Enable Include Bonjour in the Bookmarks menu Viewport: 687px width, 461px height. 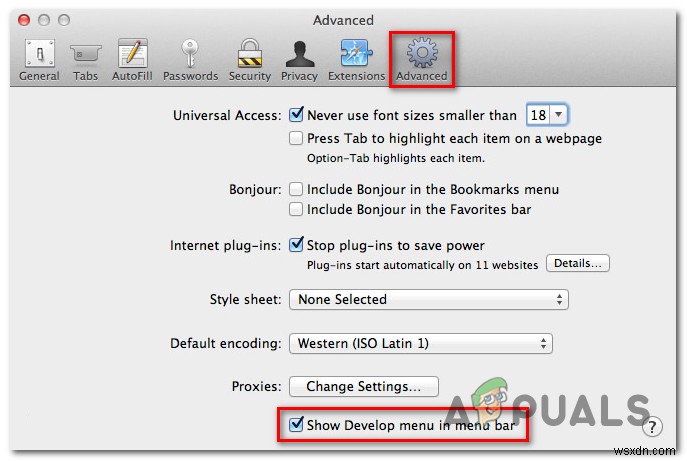pyautogui.click(x=296, y=189)
